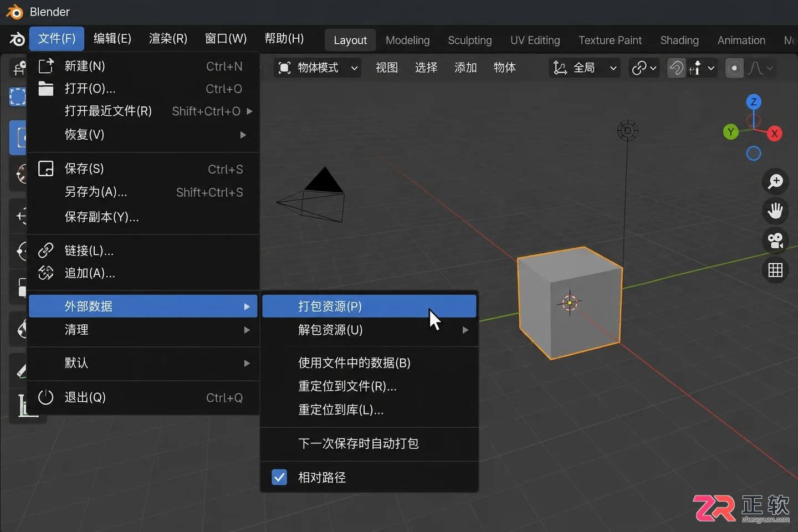The image size is (798, 532).
Task: Click 链接(L)... menu item
Action: pyautogui.click(x=143, y=250)
